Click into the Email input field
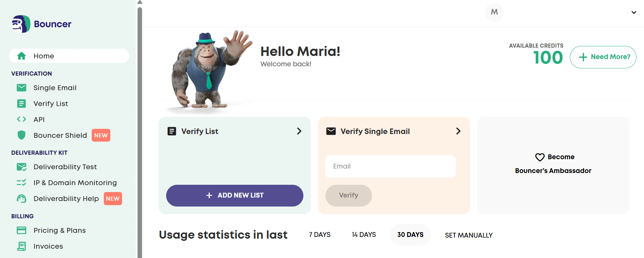This screenshot has width=644, height=258. point(390,166)
